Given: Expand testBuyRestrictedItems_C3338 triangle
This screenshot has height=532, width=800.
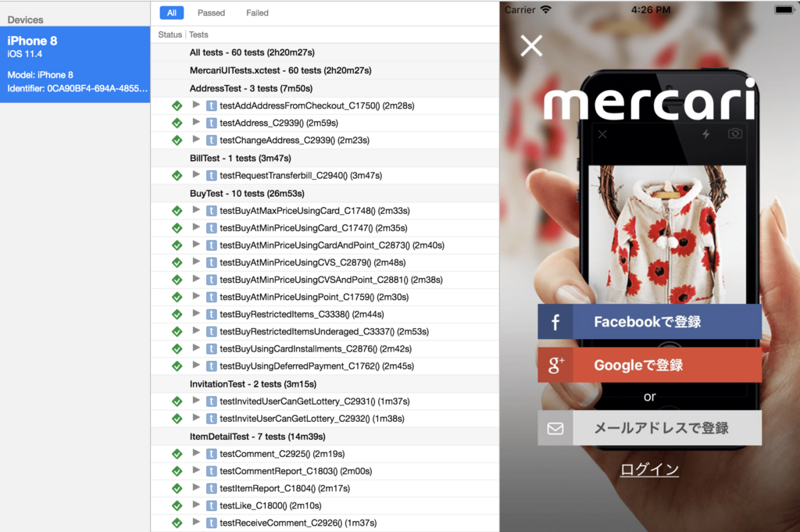Looking at the screenshot, I should [x=196, y=314].
